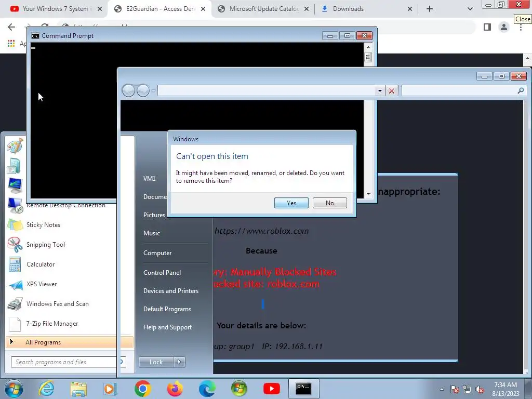
Task: Click Command Prompt title bar icon
Action: (x=35, y=36)
